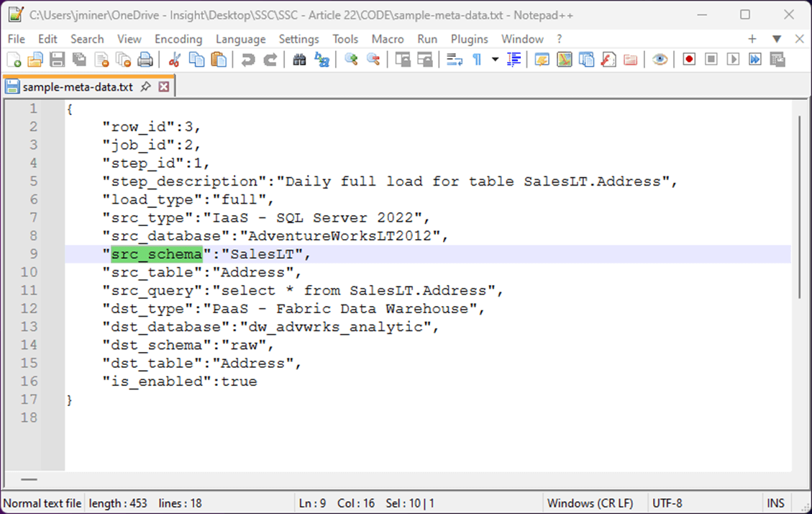Toggle synchronized horizontal scrolling
The width and height of the screenshot is (812, 514).
click(424, 60)
